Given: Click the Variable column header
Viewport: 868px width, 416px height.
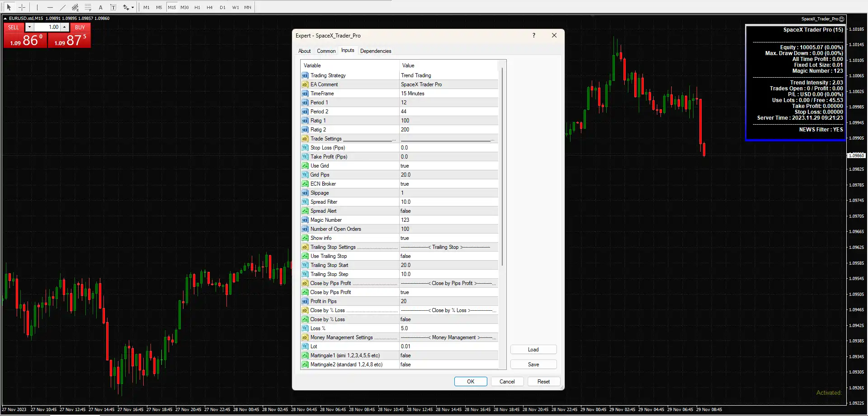Looking at the screenshot, I should pos(350,65).
